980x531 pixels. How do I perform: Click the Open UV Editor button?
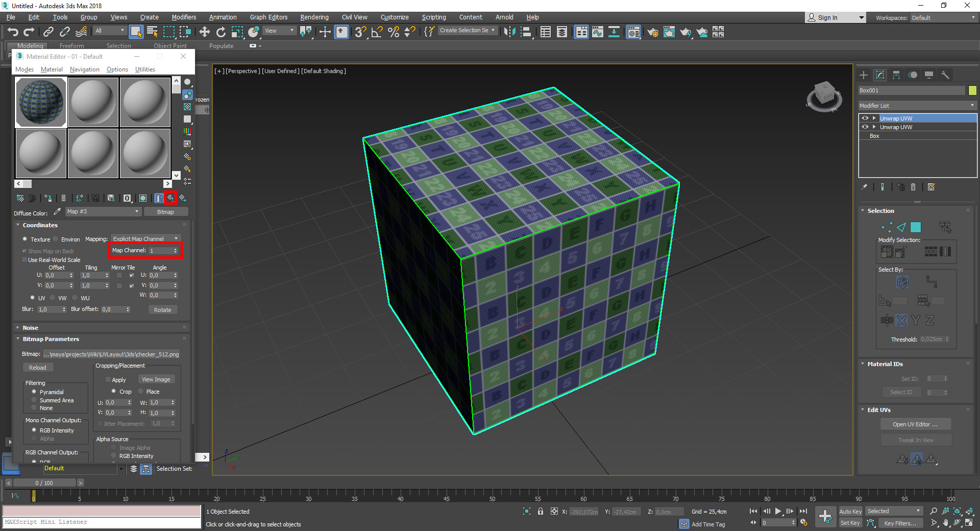(915, 424)
